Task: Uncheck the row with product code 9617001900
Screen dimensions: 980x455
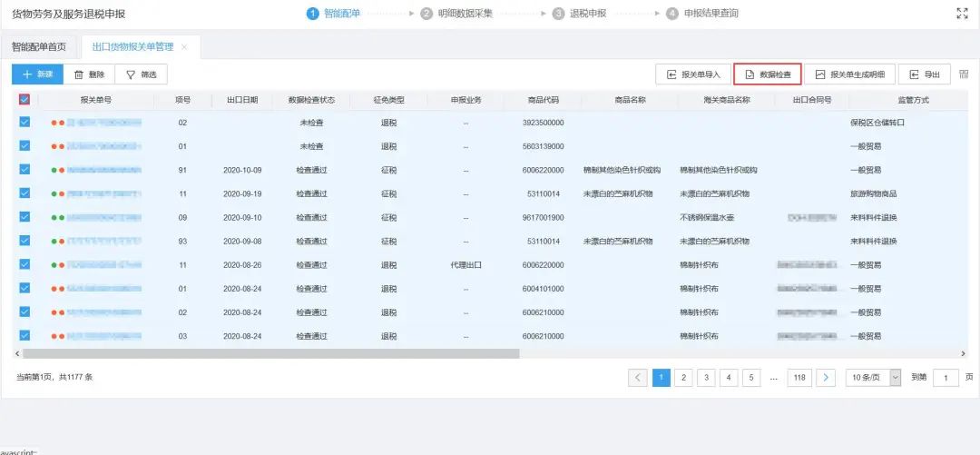Action: point(25,217)
